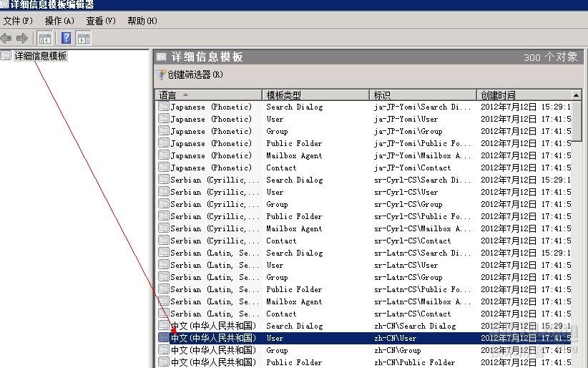Viewport: 588px width, 368px height.
Task: Click Group type cell for ja-JP-Yomi
Action: click(x=277, y=131)
